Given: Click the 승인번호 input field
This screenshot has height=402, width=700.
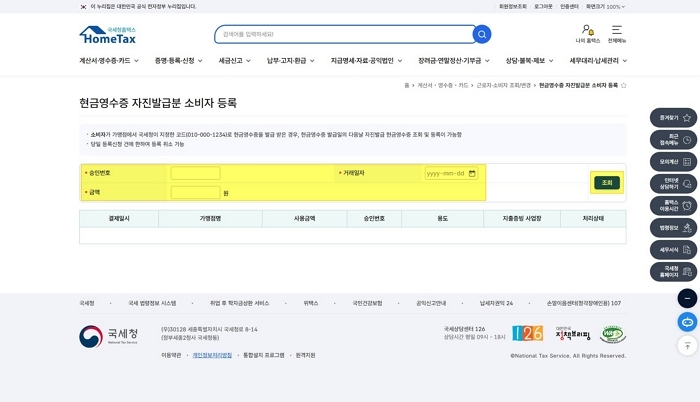Looking at the screenshot, I should [x=195, y=173].
